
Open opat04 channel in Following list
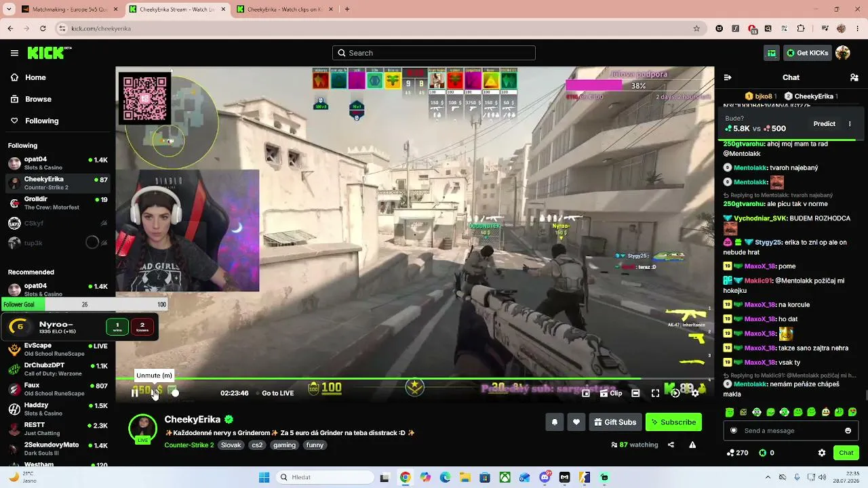tap(58, 163)
